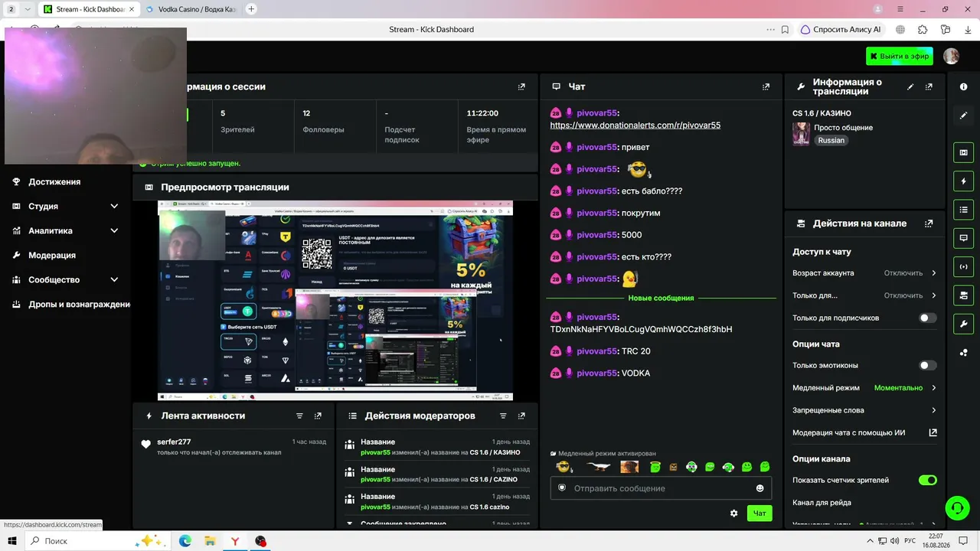This screenshot has height=551, width=980.
Task: Click the Просто общение category thumbnail
Action: point(801,134)
